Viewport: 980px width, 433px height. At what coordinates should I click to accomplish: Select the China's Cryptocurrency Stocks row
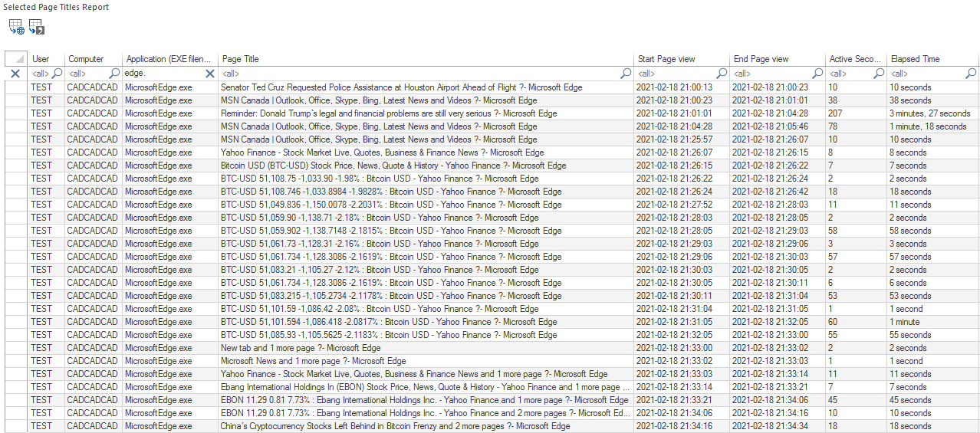tap(395, 426)
